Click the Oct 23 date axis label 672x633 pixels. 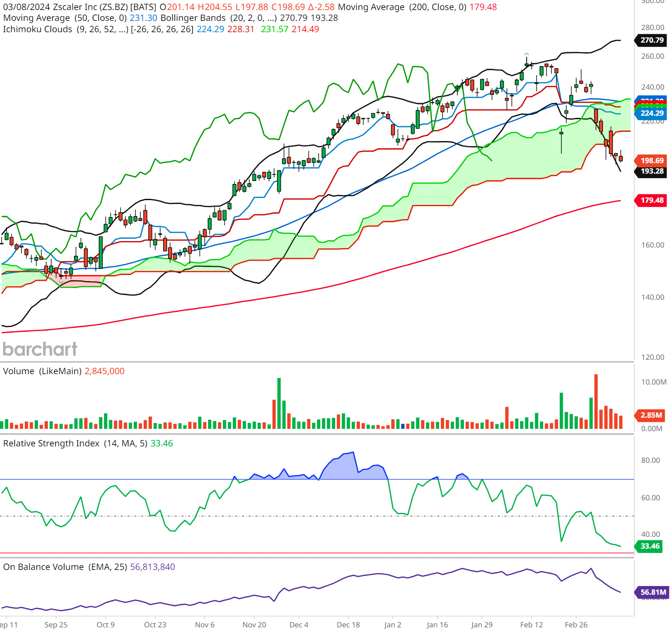(x=155, y=625)
